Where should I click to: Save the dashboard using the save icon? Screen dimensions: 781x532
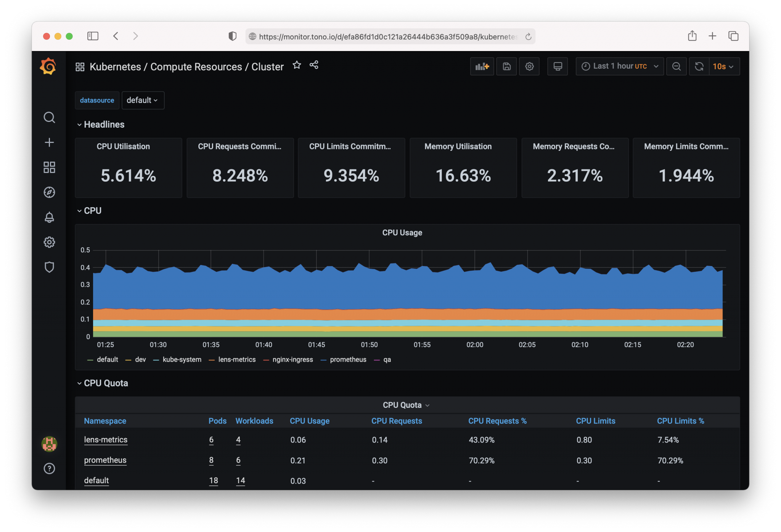tap(506, 66)
